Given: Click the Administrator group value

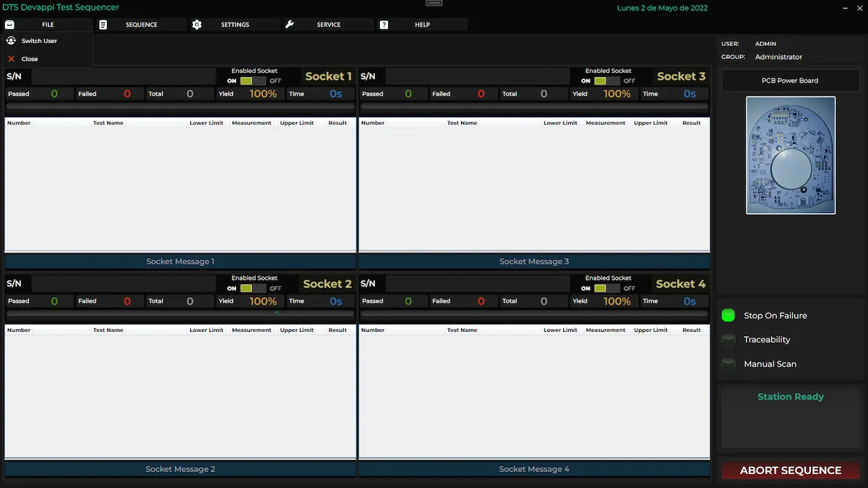Looking at the screenshot, I should (778, 57).
